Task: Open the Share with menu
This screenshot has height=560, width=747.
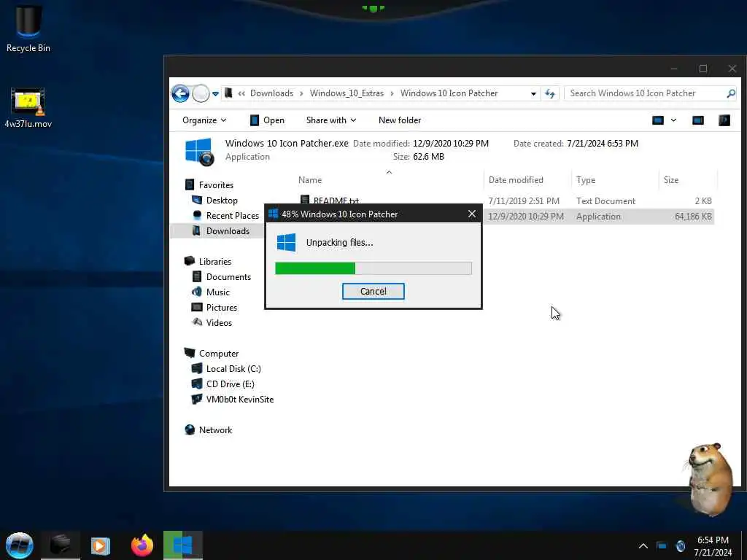Action: pyautogui.click(x=330, y=120)
